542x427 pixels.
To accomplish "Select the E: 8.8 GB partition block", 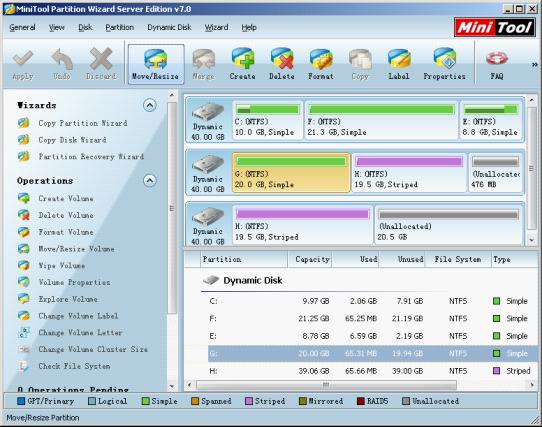I will click(490, 120).
